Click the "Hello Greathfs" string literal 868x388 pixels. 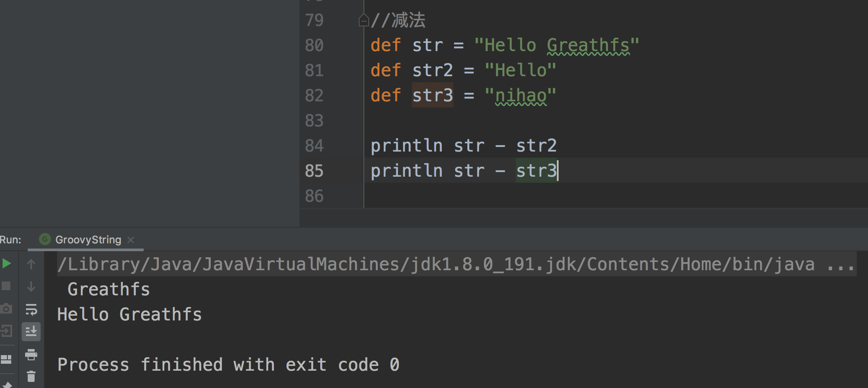556,45
